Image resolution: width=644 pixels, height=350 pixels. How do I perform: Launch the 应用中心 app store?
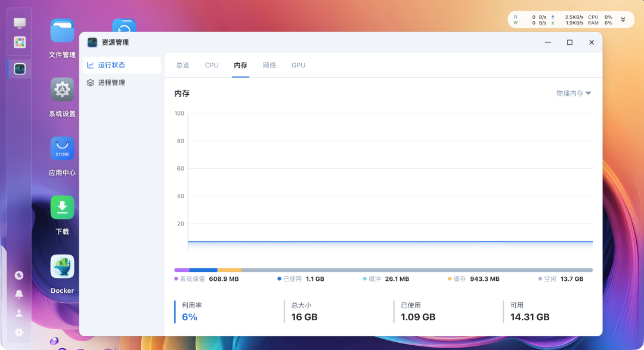pyautogui.click(x=61, y=148)
